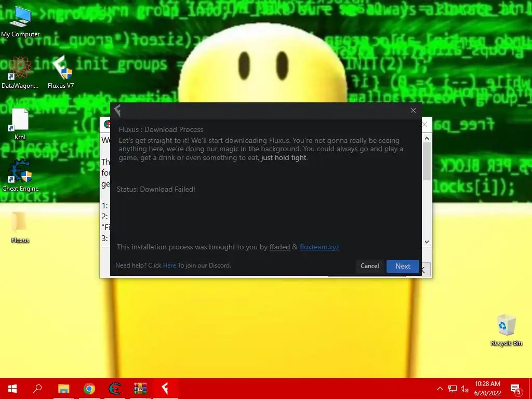Select the Fluxus folder on desktop

[20, 227]
